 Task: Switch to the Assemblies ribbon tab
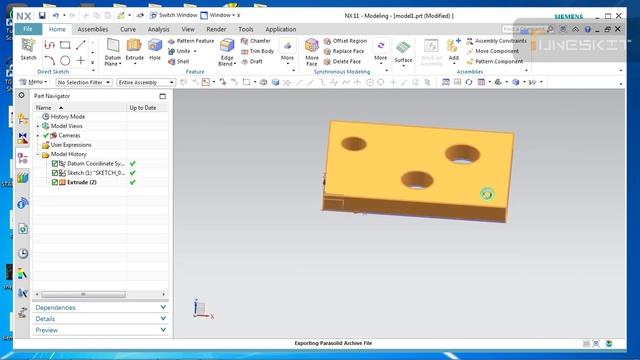click(93, 29)
